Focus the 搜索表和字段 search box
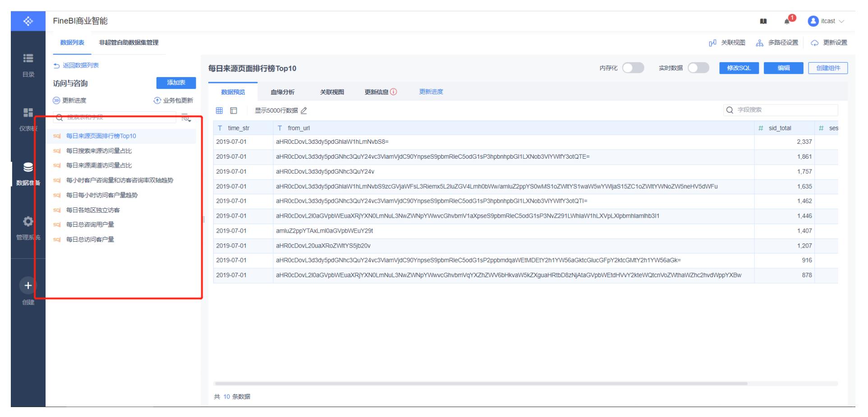This screenshot has width=868, height=417. 115,117
